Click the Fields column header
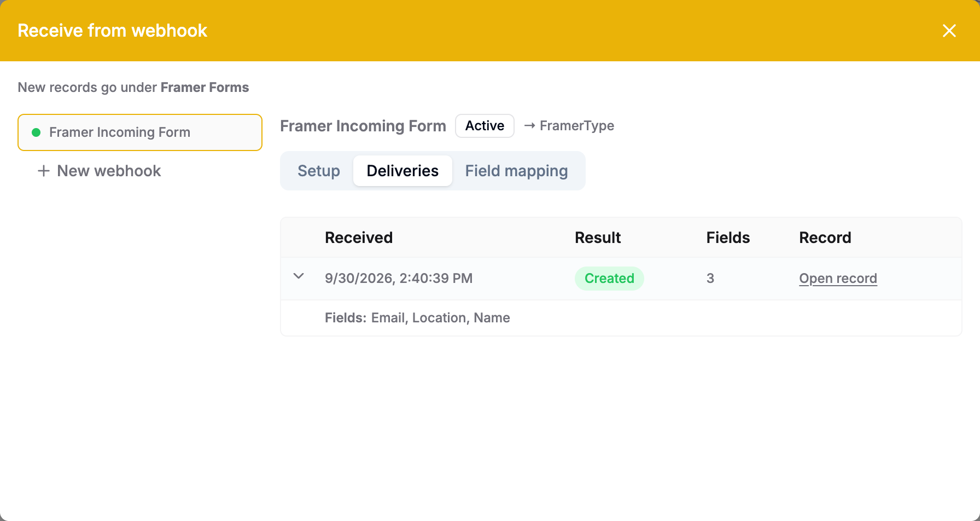This screenshot has width=980, height=521. click(x=728, y=238)
